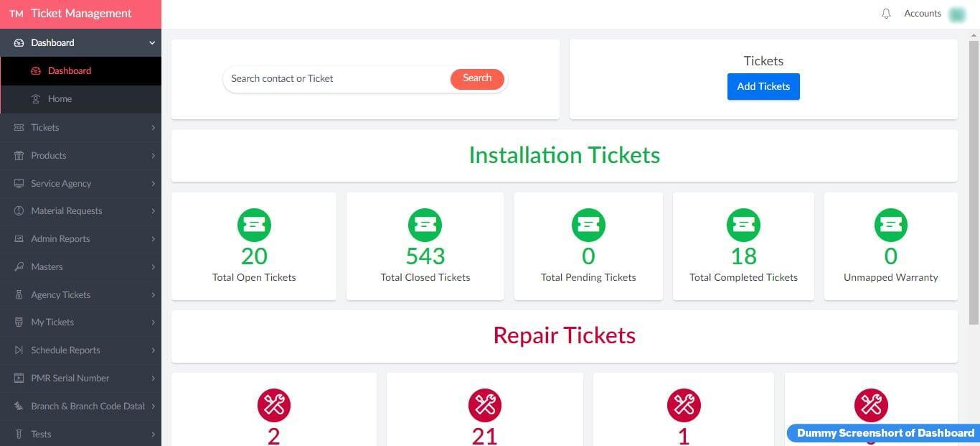Click the user avatar next to Accounts

coord(956,14)
